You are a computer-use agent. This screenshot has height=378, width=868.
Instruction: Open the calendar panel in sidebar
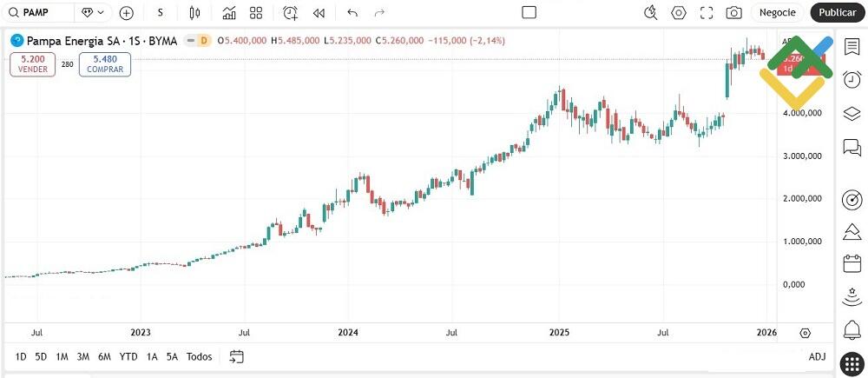point(852,263)
